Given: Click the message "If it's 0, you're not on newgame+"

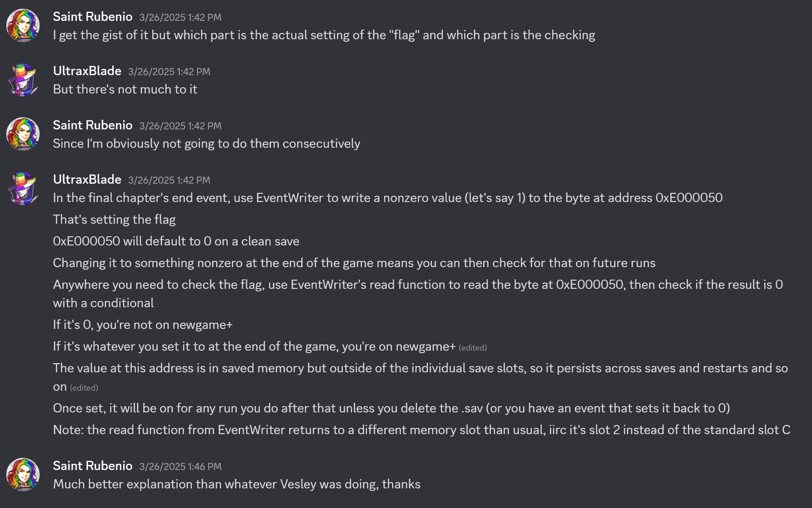Looking at the screenshot, I should click(143, 325).
